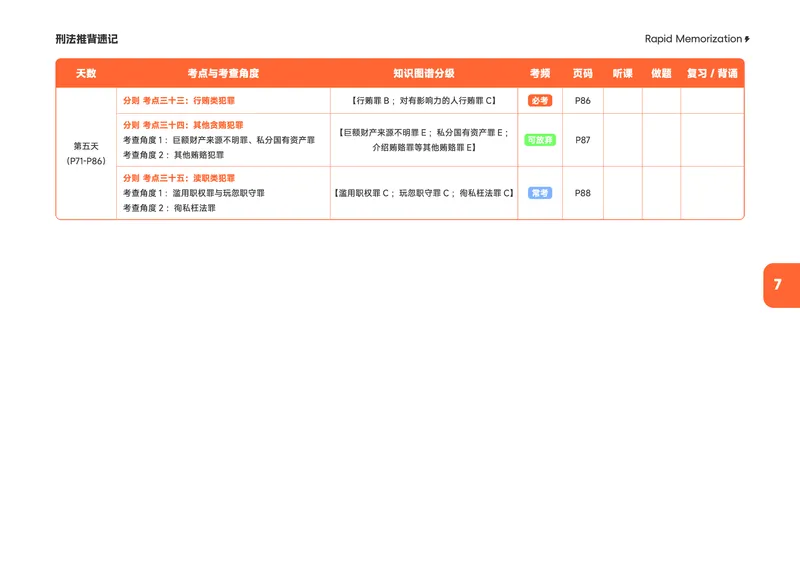Screen dimensions: 800x571
Task: Click the empty 复习/背诵 cell in the P87 row
Action: [712, 140]
